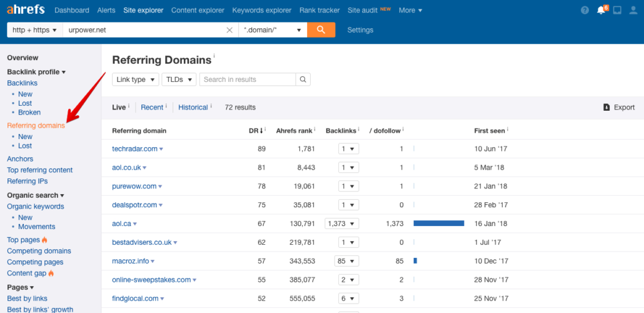Collapse the Pages sidebar section
644x313 pixels.
point(21,287)
